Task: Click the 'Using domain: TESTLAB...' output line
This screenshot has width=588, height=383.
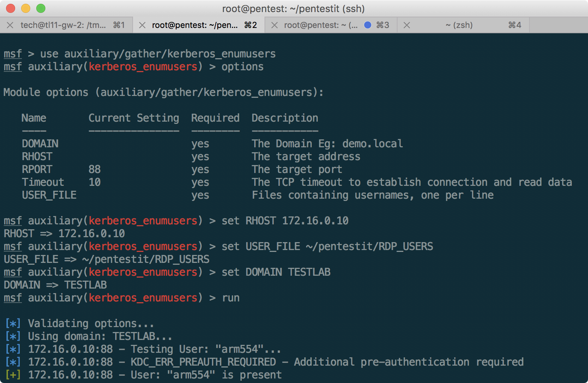Action: click(100, 337)
